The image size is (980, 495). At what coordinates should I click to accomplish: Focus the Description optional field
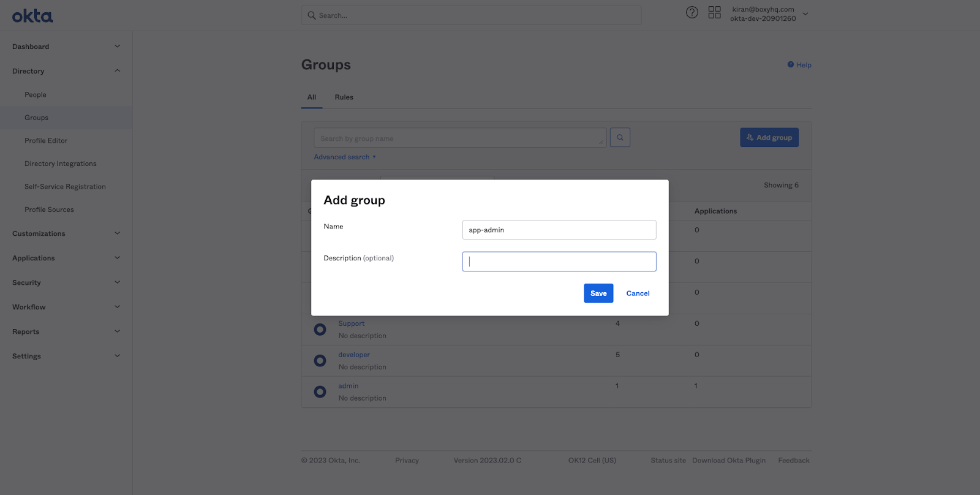[x=559, y=262]
